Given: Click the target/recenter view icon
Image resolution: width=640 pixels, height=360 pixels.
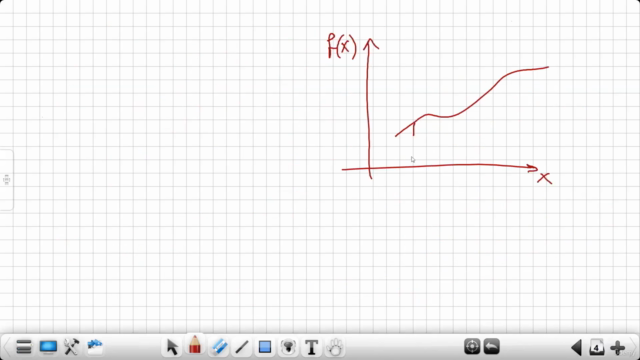Looking at the screenshot, I should pyautogui.click(x=472, y=347).
